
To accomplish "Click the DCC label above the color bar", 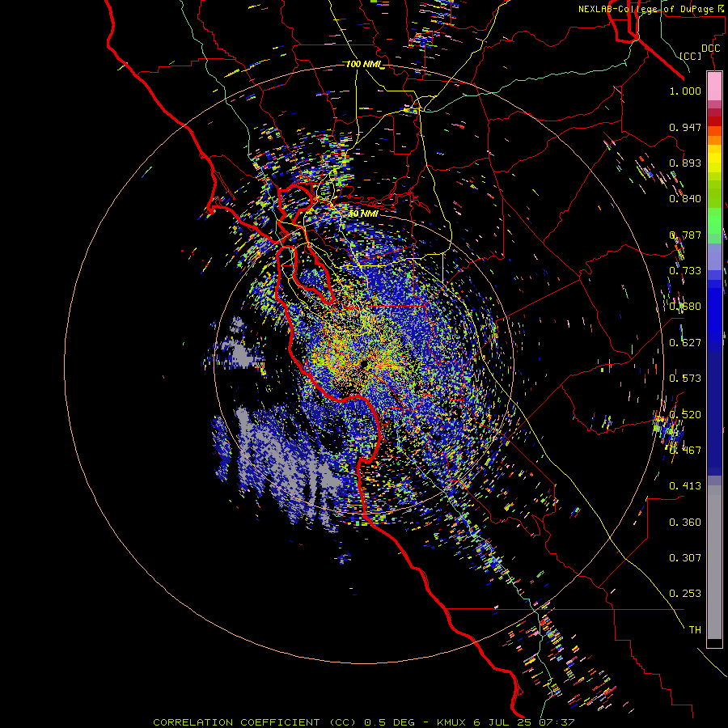I will [x=711, y=49].
